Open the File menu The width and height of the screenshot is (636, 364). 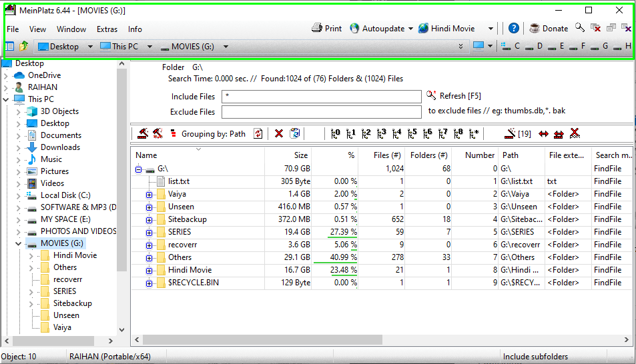point(13,29)
